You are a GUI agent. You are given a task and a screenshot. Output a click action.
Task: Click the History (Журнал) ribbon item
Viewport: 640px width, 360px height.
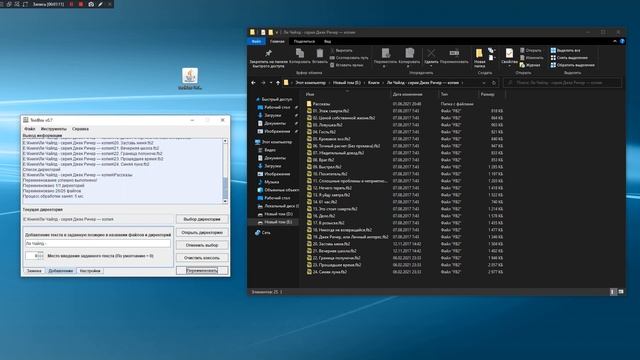click(530, 65)
